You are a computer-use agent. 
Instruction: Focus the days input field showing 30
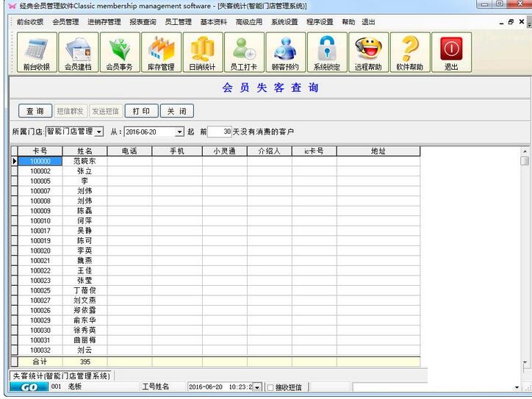(x=220, y=132)
